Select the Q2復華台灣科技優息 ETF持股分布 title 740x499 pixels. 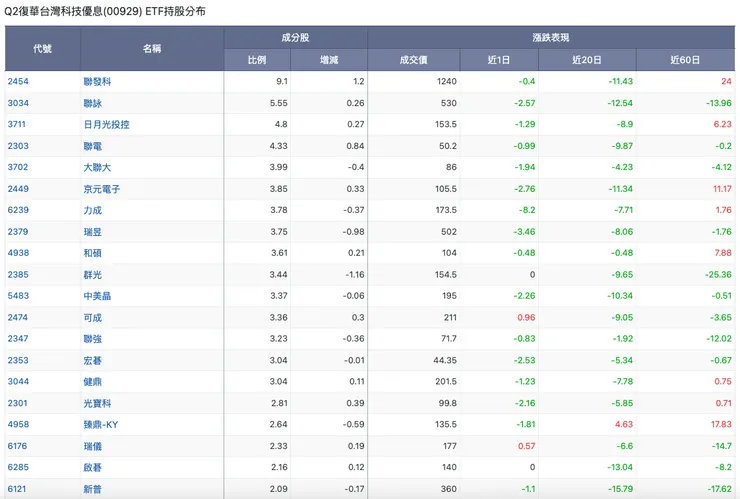click(105, 11)
